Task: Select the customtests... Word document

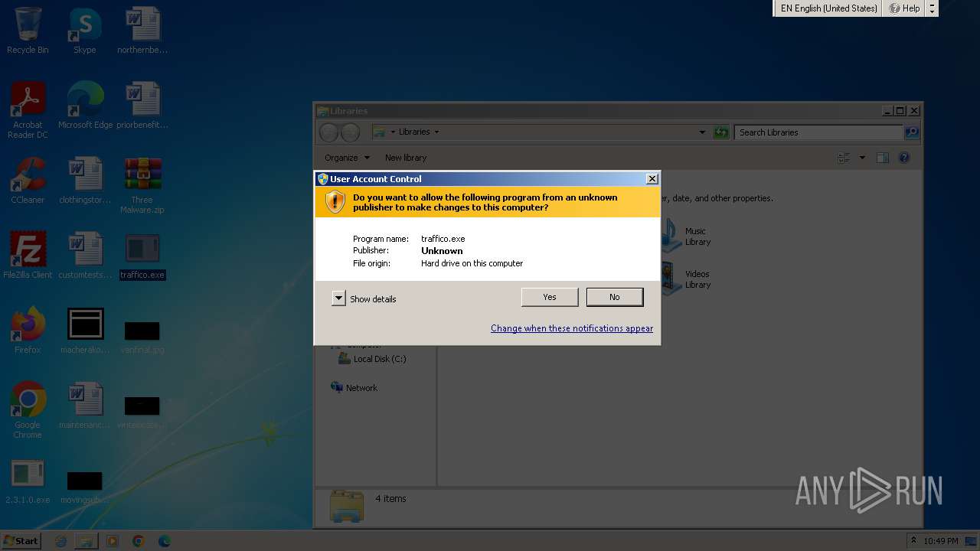Action: point(85,256)
